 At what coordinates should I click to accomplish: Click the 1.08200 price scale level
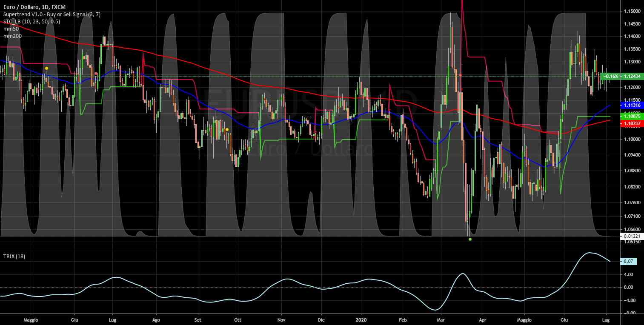pos(632,186)
